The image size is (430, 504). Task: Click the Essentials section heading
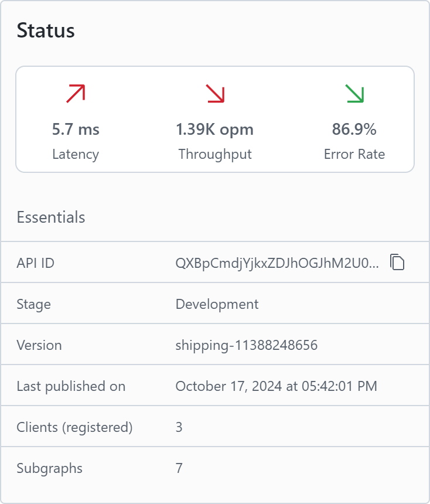[51, 217]
